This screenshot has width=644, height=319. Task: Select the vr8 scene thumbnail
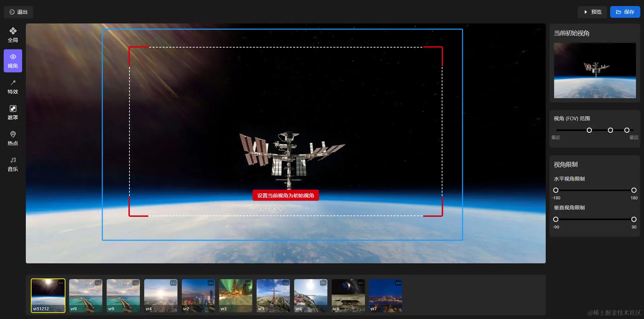(x=311, y=296)
